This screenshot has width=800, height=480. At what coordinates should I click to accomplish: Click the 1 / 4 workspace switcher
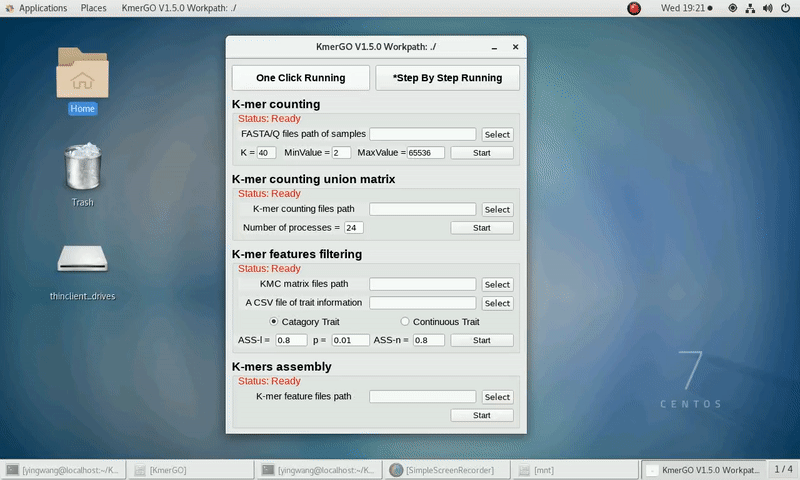(783, 469)
